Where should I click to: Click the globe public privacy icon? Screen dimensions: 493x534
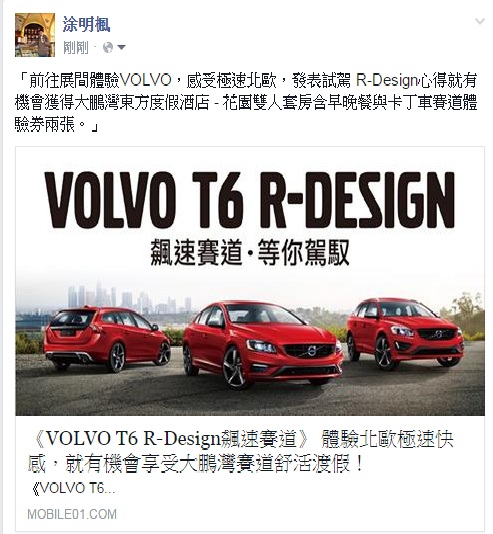108,47
